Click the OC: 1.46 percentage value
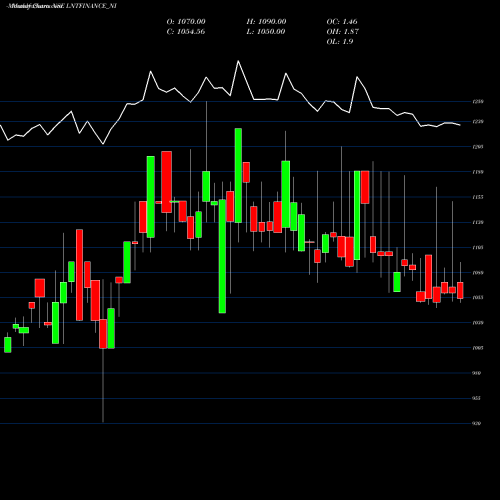The width and height of the screenshot is (500, 500). tap(342, 22)
